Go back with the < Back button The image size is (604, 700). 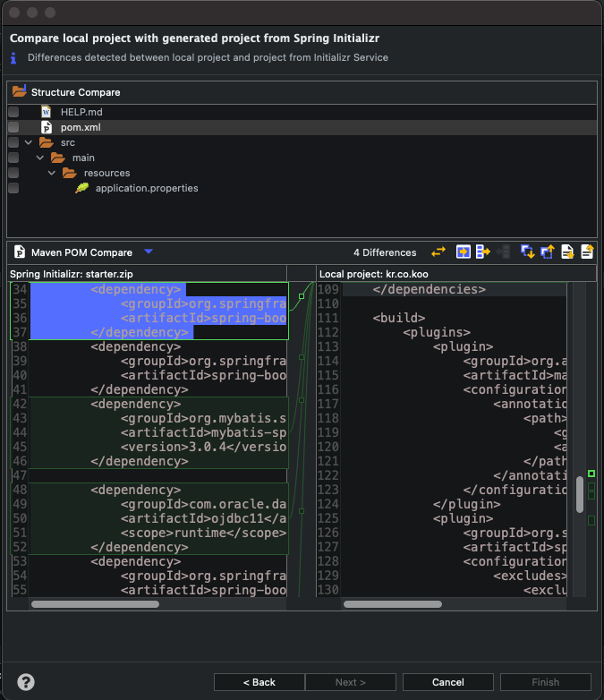pyautogui.click(x=259, y=682)
